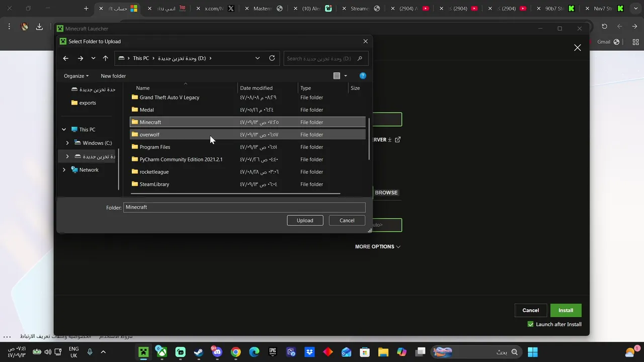This screenshot has height=362, width=644.
Task: Change the folder view layout
Action: click(x=337, y=76)
